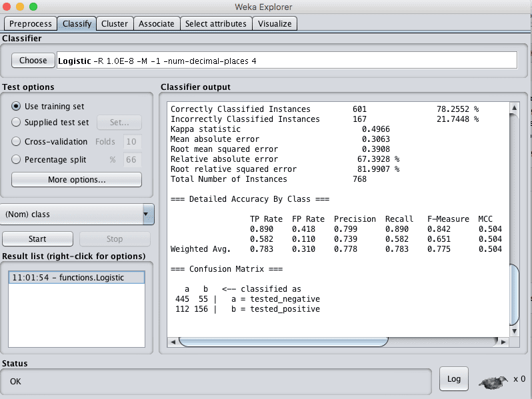The height and width of the screenshot is (399, 532).
Task: Open the Log window
Action: click(x=453, y=379)
